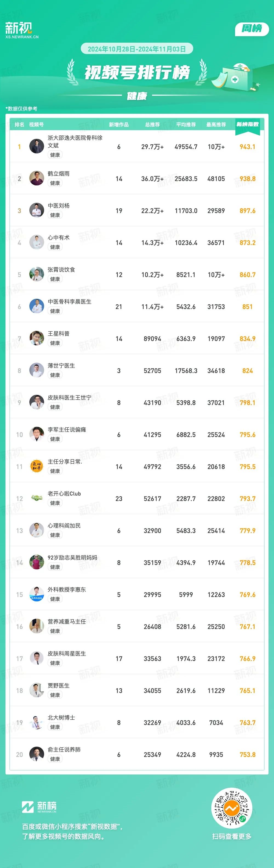Click the 新榜 logo in footer
274x868 pixels.
click(x=39, y=807)
